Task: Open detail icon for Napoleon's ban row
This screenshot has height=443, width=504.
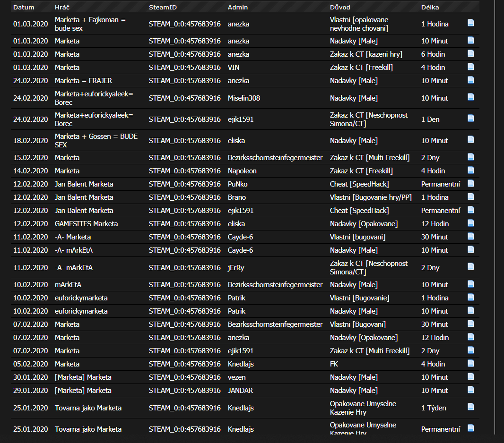Action: 470,170
